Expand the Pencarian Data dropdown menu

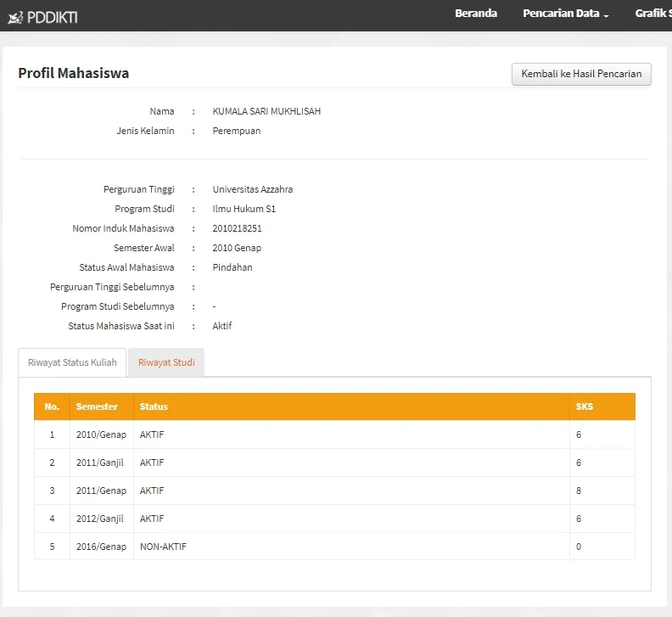565,14
